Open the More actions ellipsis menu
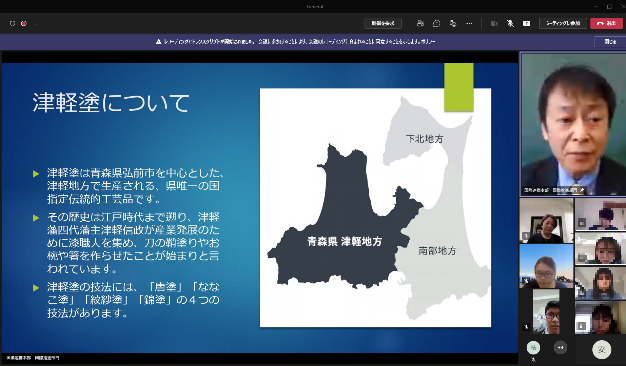626x366 pixels. (x=469, y=24)
